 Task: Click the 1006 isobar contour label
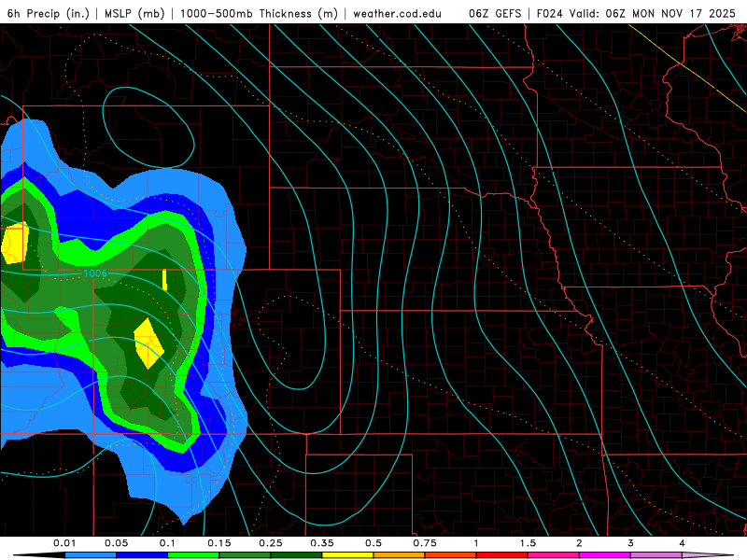(95, 273)
